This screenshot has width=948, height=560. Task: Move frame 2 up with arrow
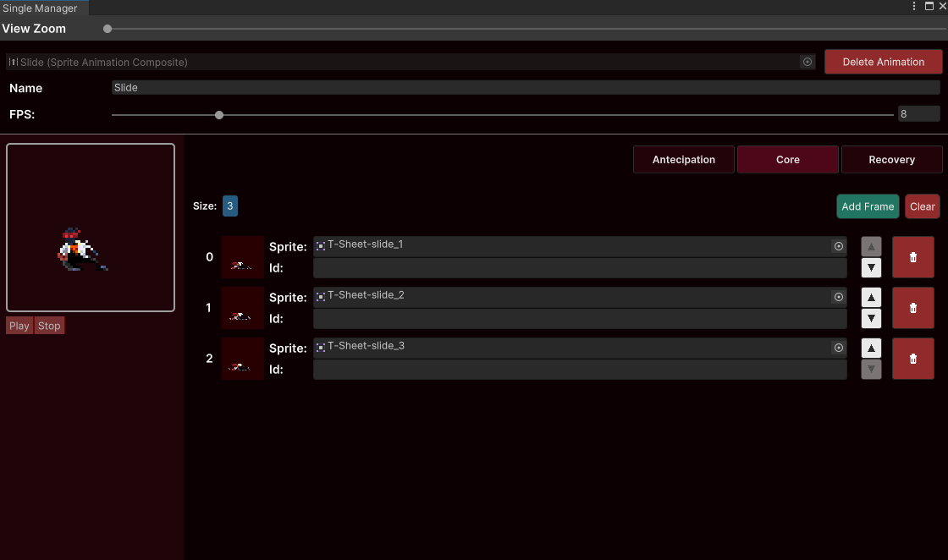pyautogui.click(x=871, y=349)
